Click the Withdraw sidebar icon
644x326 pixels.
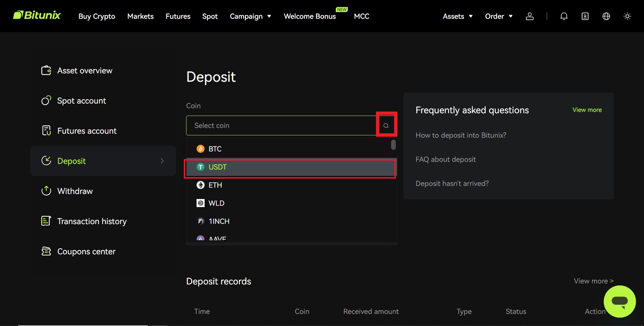click(46, 191)
